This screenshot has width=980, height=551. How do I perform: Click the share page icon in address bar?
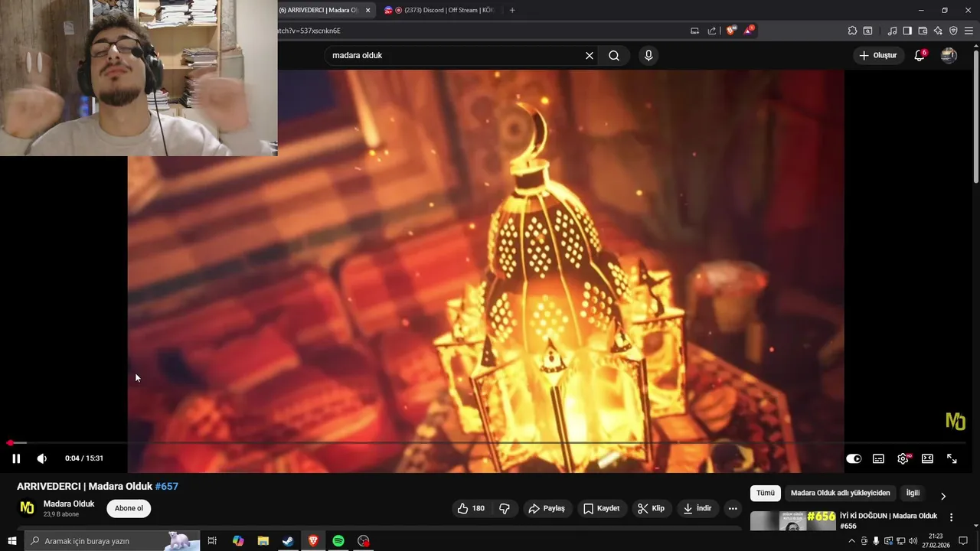tap(712, 31)
